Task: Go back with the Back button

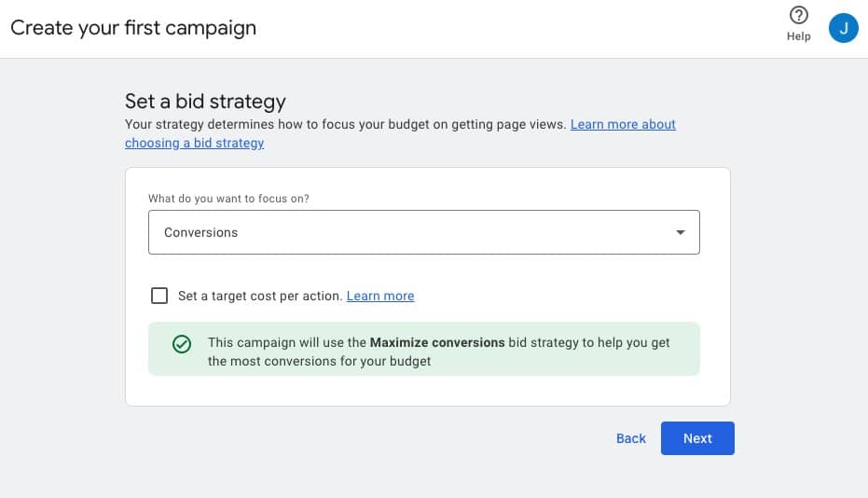Action: pyautogui.click(x=630, y=438)
